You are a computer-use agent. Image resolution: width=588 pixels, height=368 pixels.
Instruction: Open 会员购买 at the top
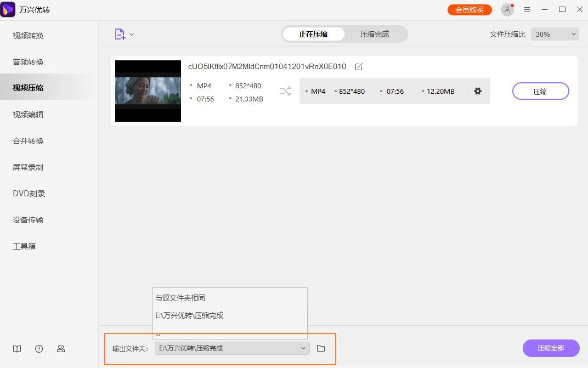coord(470,9)
